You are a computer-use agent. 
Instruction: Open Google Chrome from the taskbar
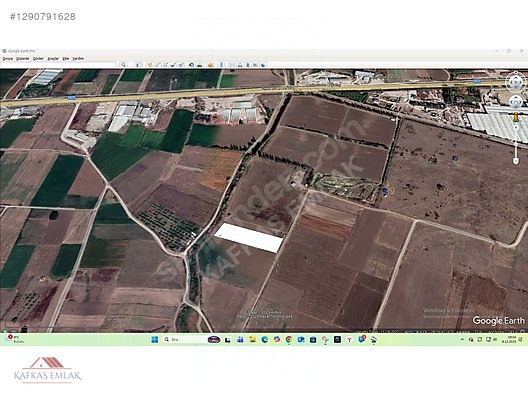point(289,339)
